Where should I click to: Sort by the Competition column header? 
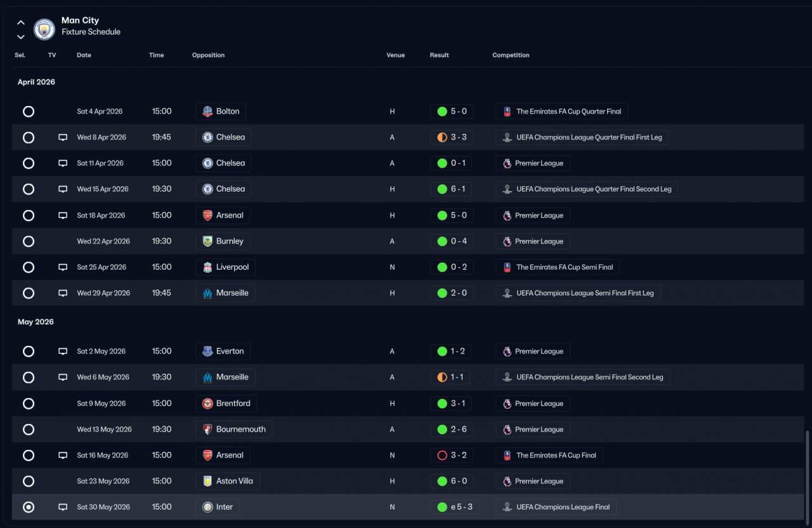pos(511,55)
